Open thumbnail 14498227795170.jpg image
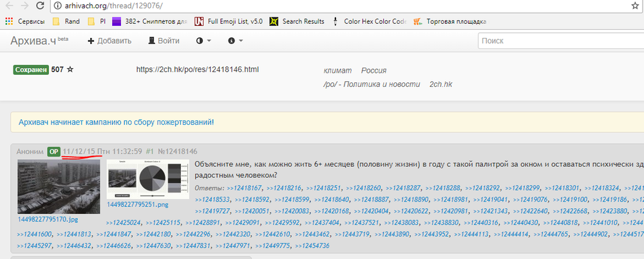The image size is (644, 259). click(x=59, y=186)
